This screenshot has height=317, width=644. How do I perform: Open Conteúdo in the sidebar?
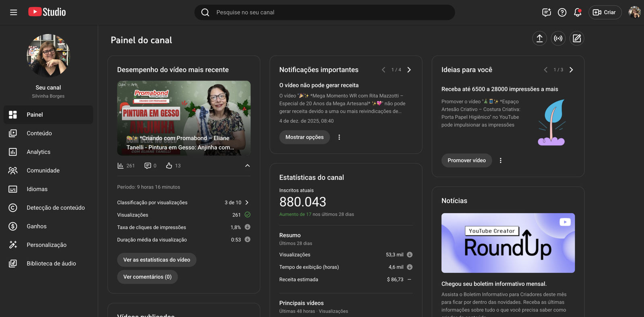[39, 133]
